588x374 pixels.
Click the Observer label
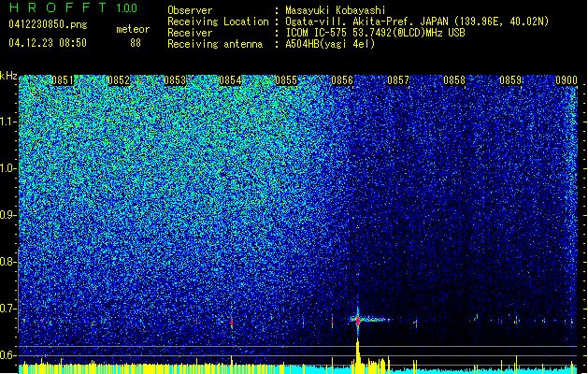pos(190,10)
